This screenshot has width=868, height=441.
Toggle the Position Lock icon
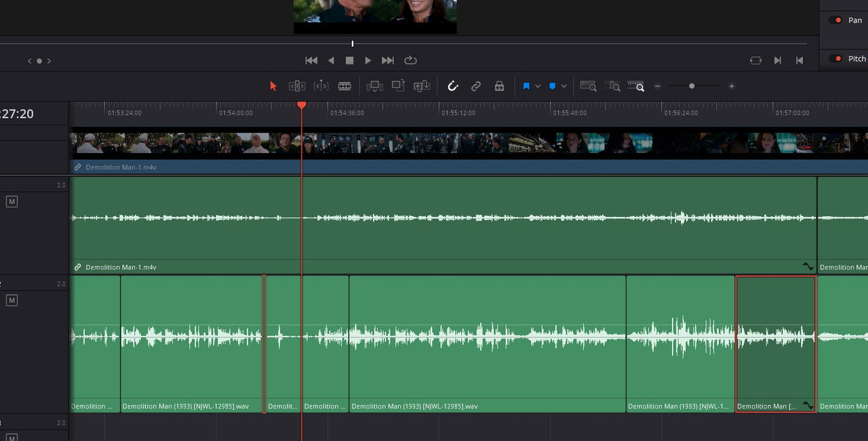pyautogui.click(x=499, y=86)
